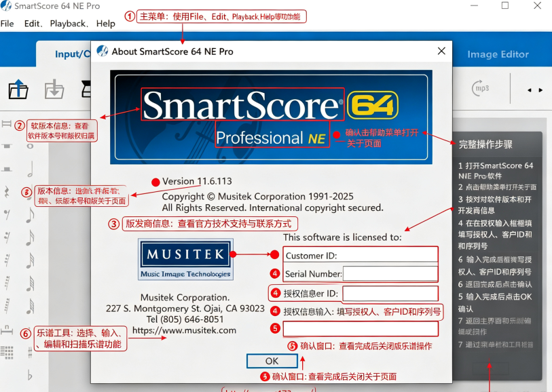Click the 'Copyright © Musitek Corporation 1991-2025' line

click(258, 197)
